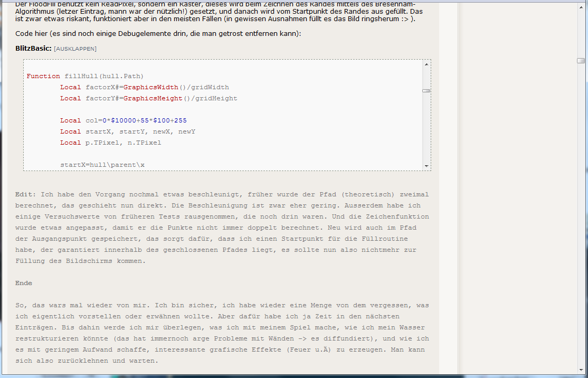Click the 'Ende' heading text

24,283
